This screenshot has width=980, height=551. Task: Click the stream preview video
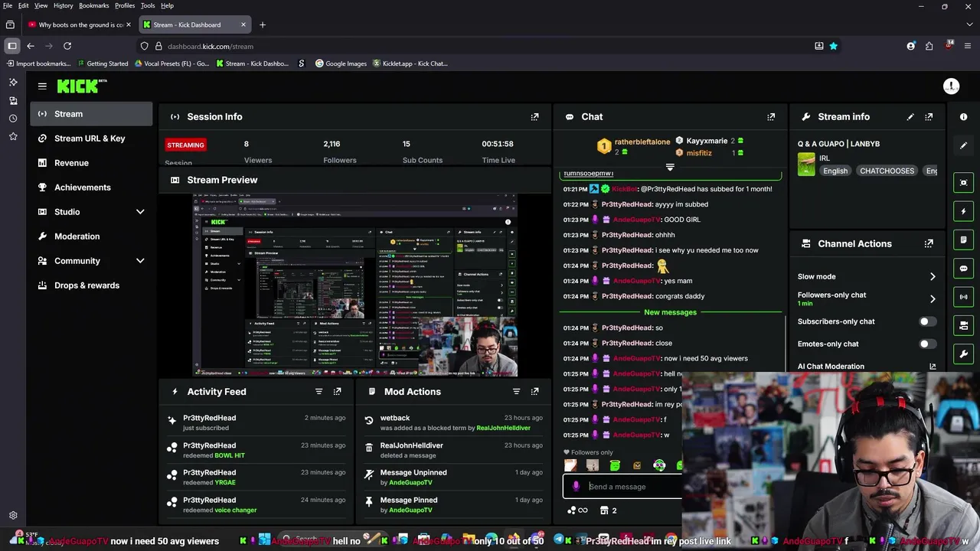pyautogui.click(x=355, y=285)
